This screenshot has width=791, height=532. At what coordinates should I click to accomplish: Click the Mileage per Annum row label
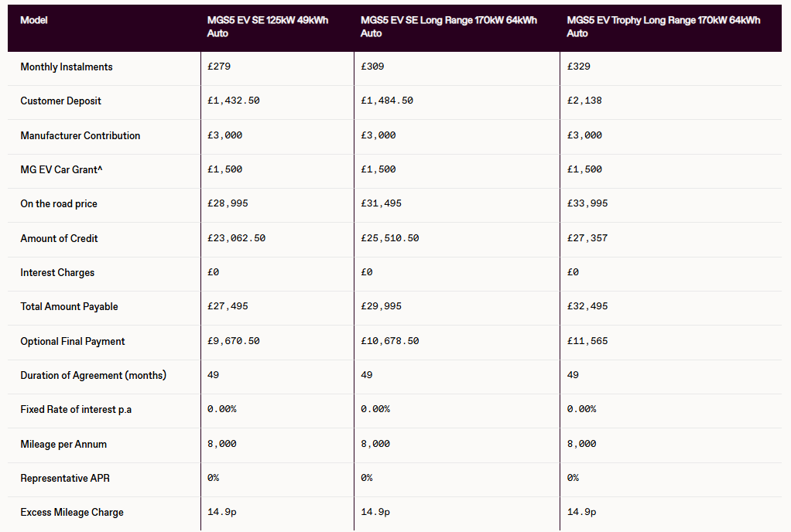tap(63, 445)
